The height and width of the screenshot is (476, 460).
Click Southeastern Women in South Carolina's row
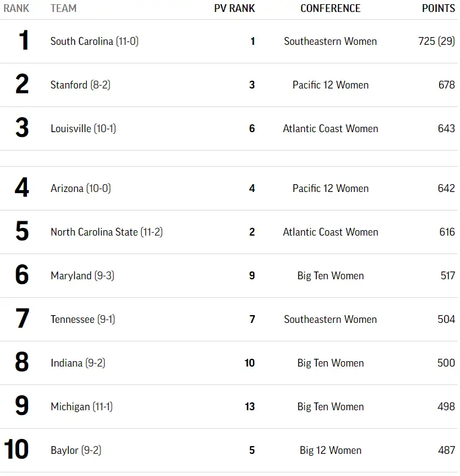pyautogui.click(x=330, y=41)
